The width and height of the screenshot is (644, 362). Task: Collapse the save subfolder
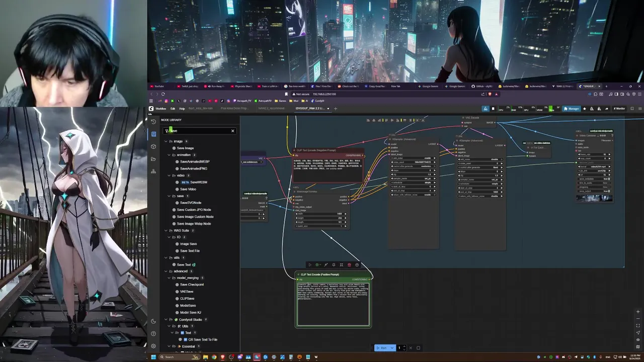(x=169, y=196)
